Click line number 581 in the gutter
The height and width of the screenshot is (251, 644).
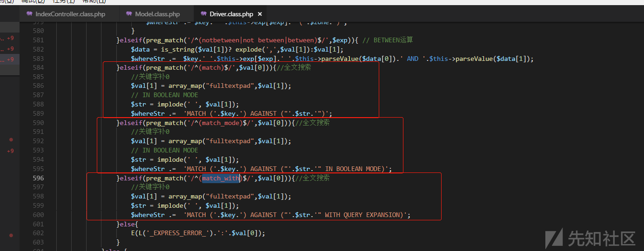tap(38, 40)
